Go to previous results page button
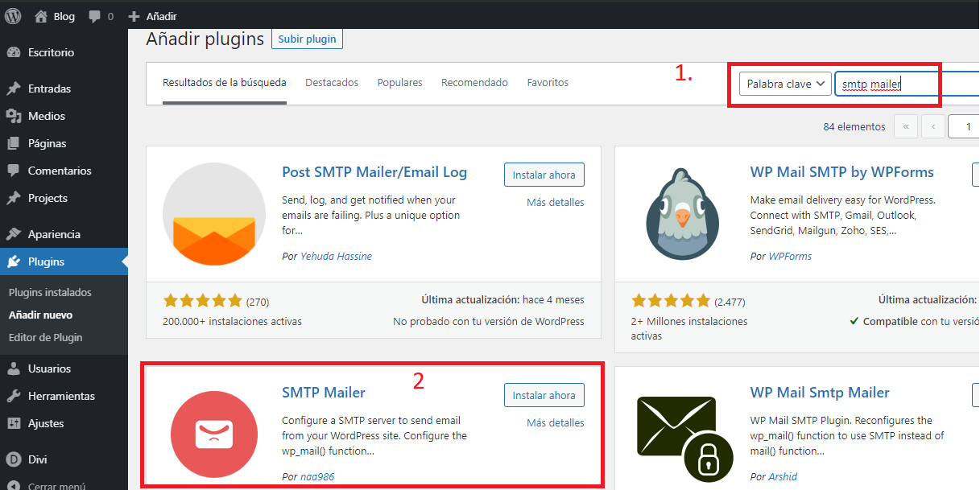The height and width of the screenshot is (490, 980). coord(933,126)
